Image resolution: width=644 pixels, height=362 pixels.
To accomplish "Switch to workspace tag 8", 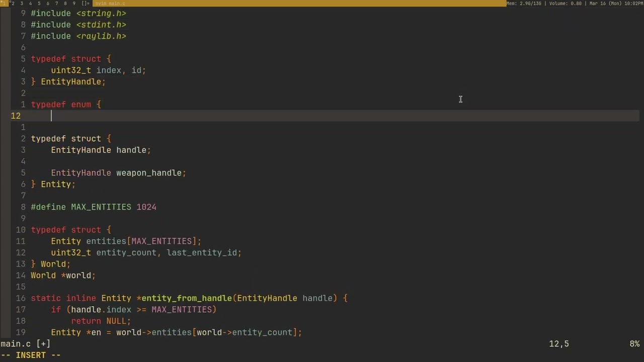I will (x=65, y=3).
